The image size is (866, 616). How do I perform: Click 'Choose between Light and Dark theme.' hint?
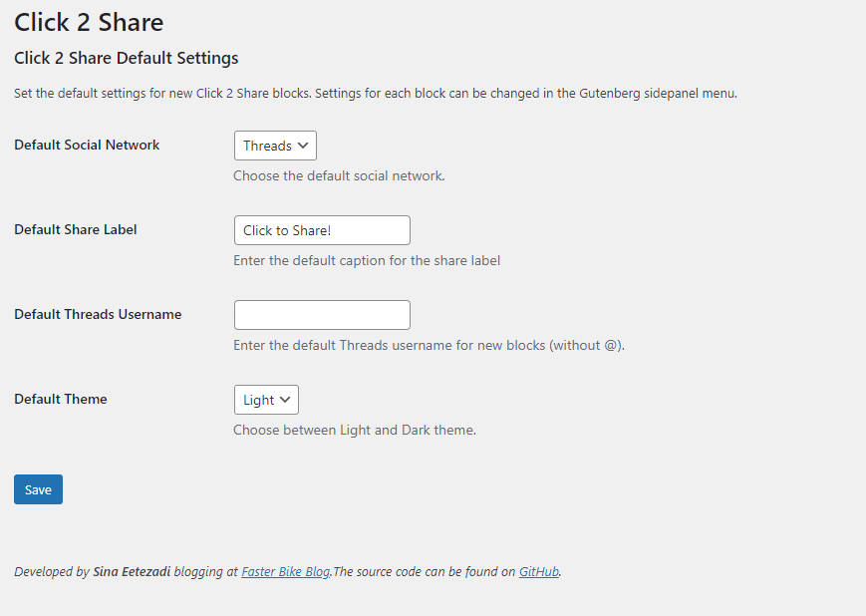click(355, 430)
